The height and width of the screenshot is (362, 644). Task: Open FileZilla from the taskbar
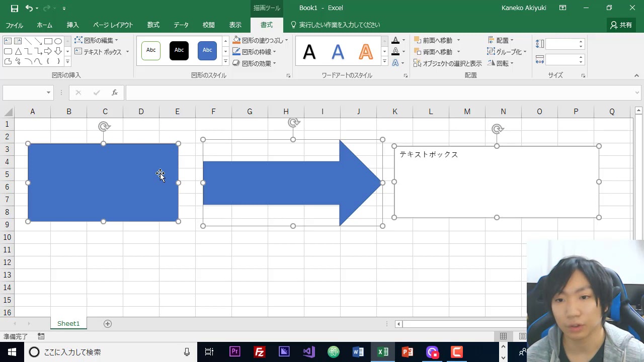coord(260,352)
